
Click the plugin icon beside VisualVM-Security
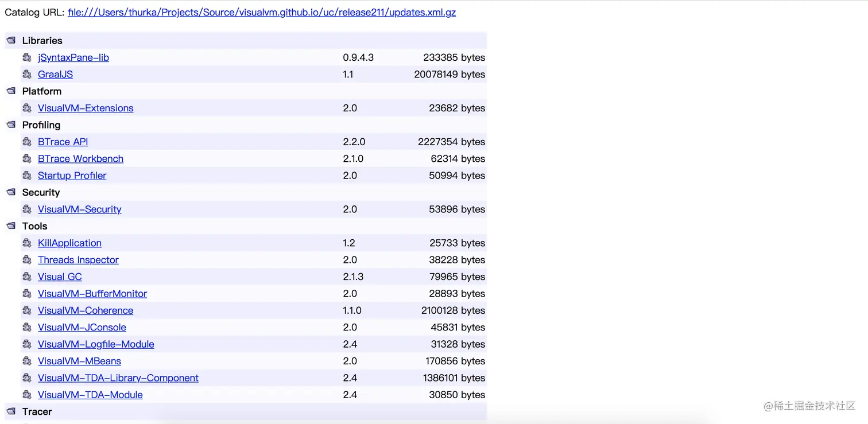pyautogui.click(x=27, y=209)
